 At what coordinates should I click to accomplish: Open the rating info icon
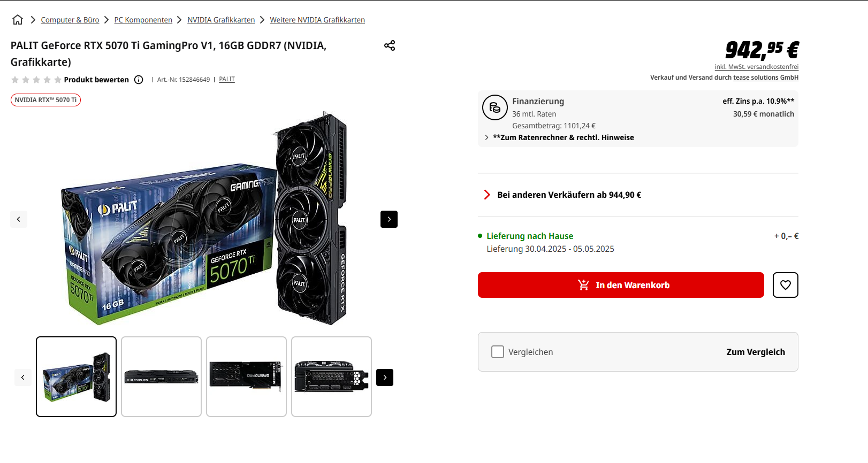tap(139, 80)
